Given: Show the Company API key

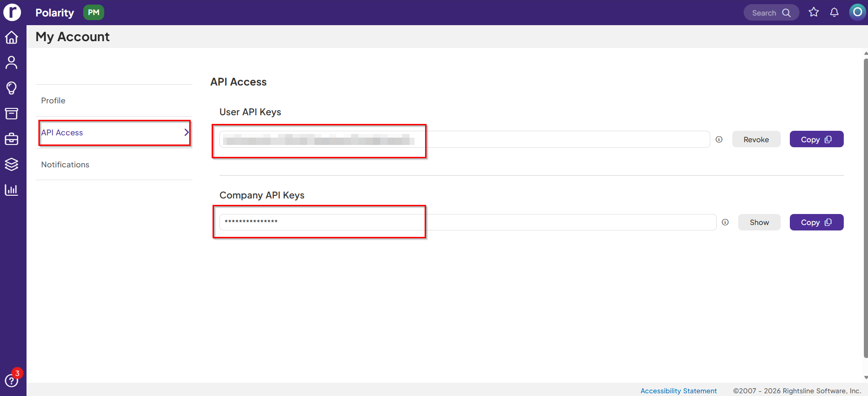Looking at the screenshot, I should coord(759,222).
